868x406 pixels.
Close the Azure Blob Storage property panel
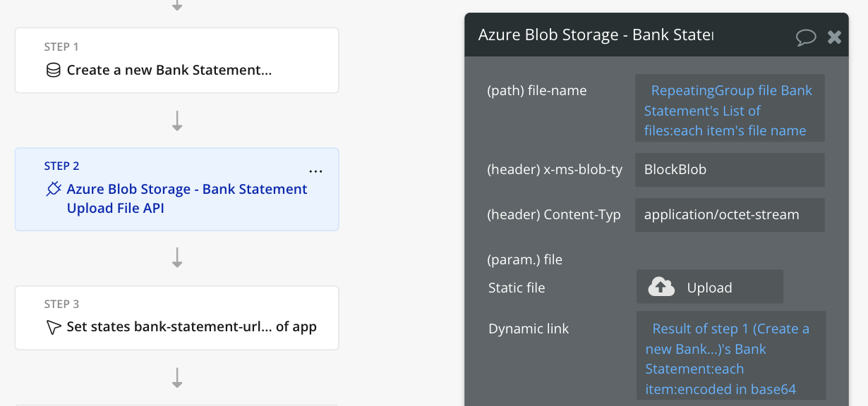pyautogui.click(x=834, y=37)
